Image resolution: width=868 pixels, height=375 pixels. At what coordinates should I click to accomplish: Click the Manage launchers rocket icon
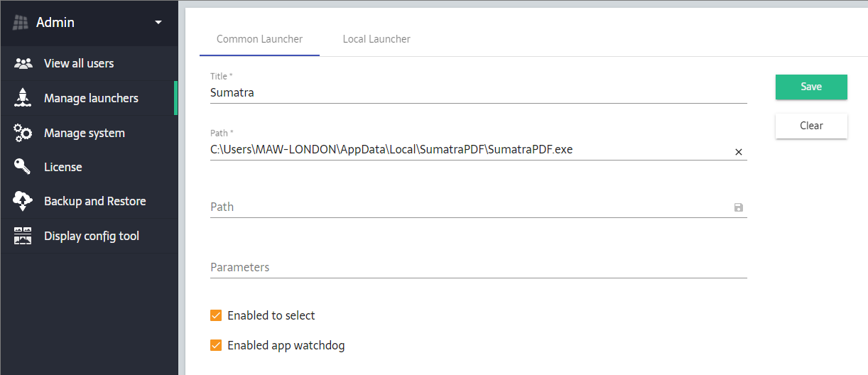[23, 98]
